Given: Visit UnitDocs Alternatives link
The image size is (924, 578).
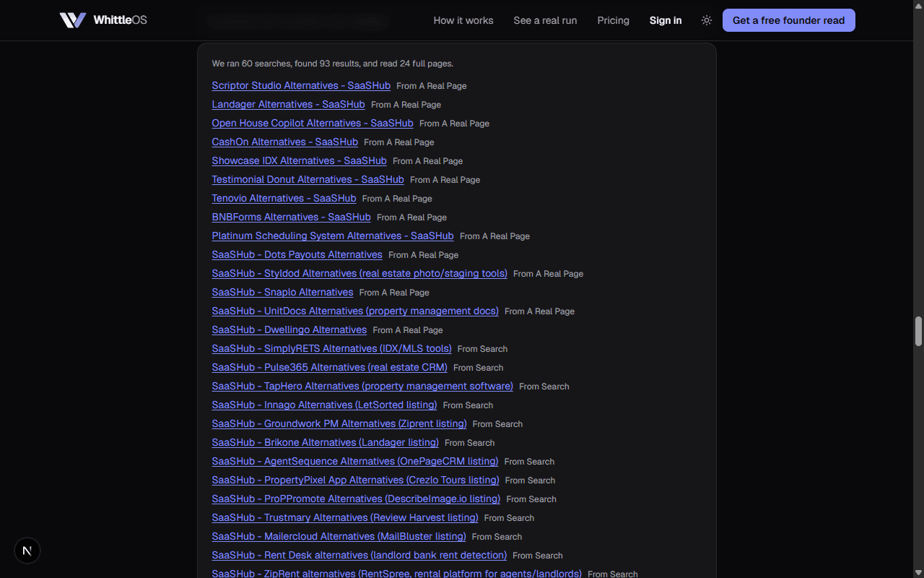Looking at the screenshot, I should 355,311.
